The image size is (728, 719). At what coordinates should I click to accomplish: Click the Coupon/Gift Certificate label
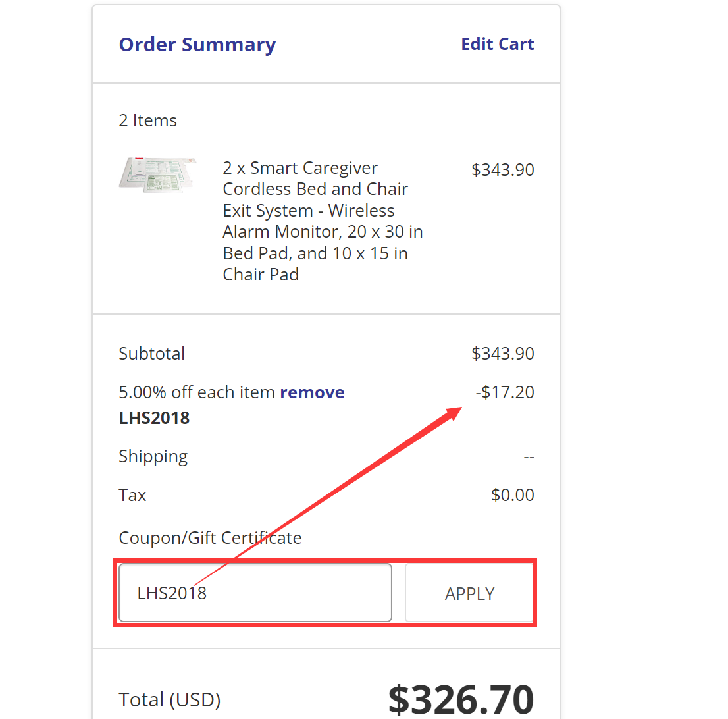coord(210,537)
